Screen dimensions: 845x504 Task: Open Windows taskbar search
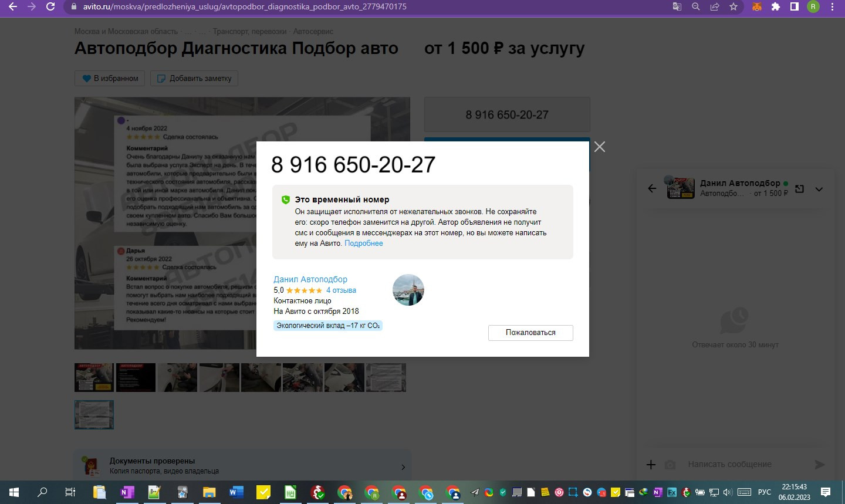pos(42,492)
